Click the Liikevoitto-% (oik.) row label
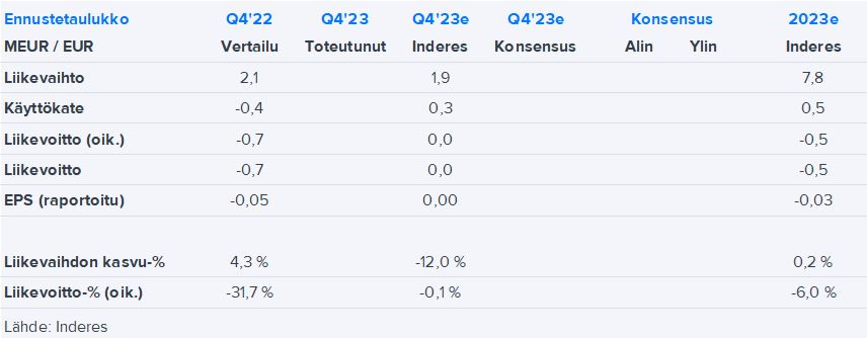 (x=73, y=292)
